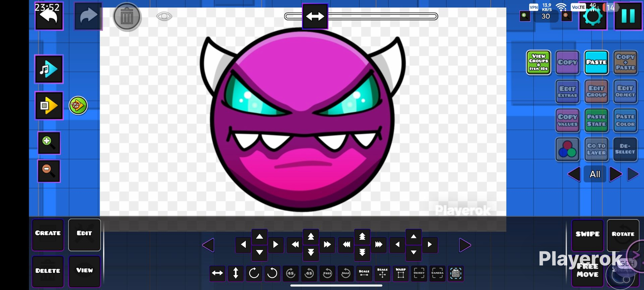Go to next editor layer

tap(615, 174)
